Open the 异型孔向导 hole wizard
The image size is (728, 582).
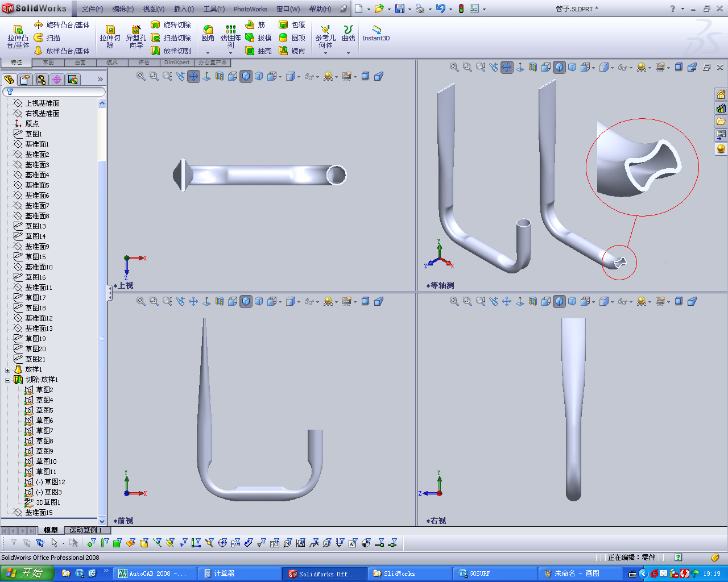[136, 37]
